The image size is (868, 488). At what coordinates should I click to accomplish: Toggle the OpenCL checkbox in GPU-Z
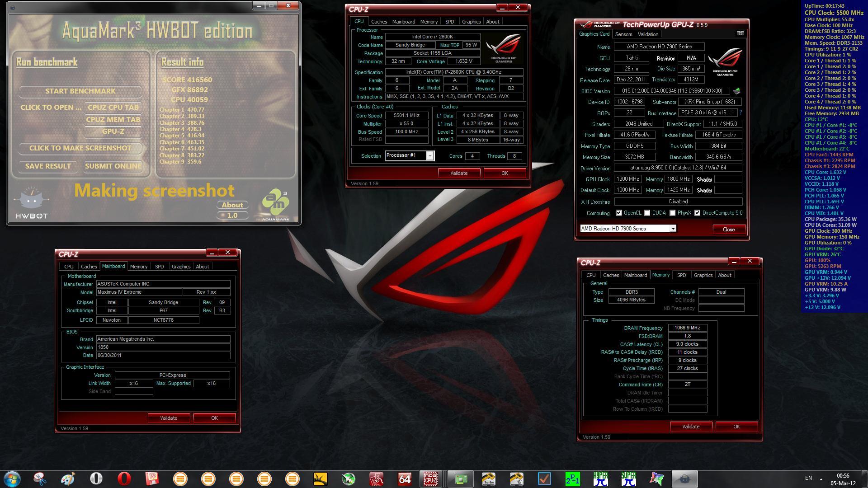click(x=618, y=213)
